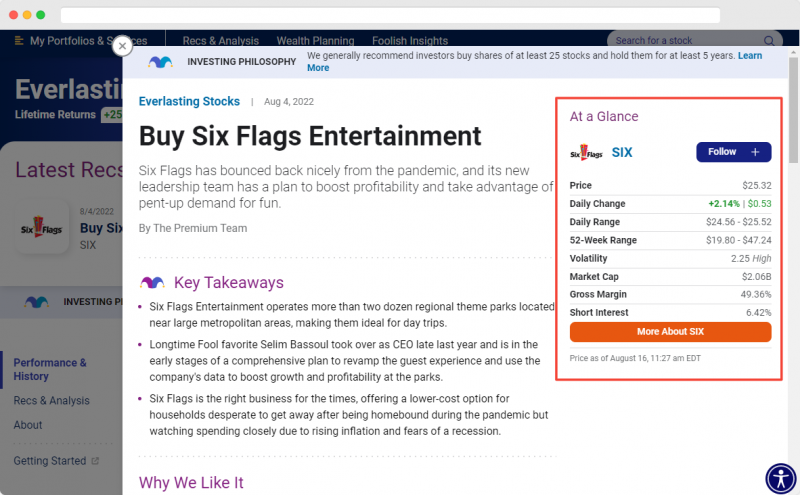The width and height of the screenshot is (800, 495).
Task: Select Recs & Analysis in the left sidebar
Action: (51, 401)
